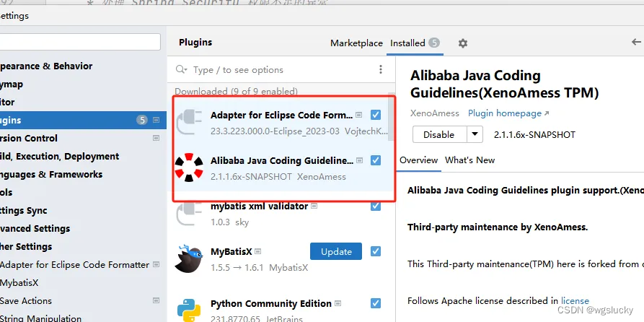Toggle the MyBatisX plugin checkbox
Viewport: 644px width, 322px height.
pyautogui.click(x=376, y=251)
